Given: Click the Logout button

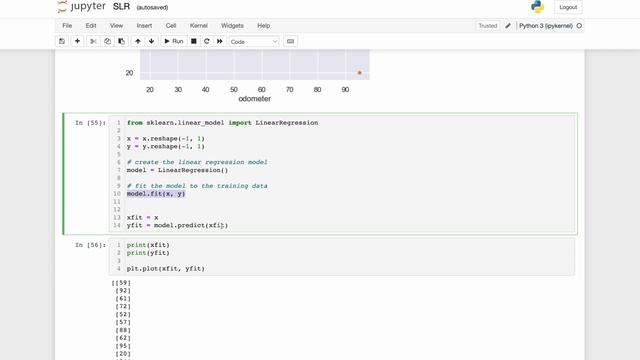Looking at the screenshot, I should tap(568, 7).
